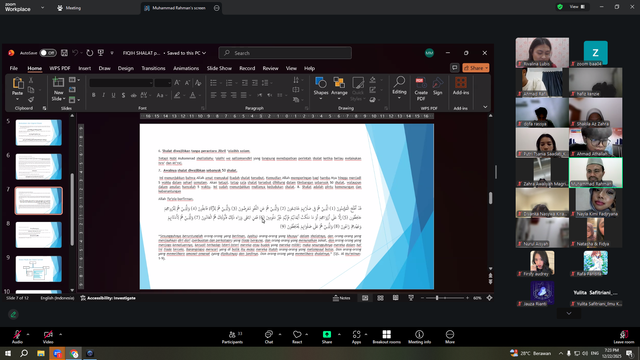
Task: Open the Editing dropdown
Action: point(399,87)
